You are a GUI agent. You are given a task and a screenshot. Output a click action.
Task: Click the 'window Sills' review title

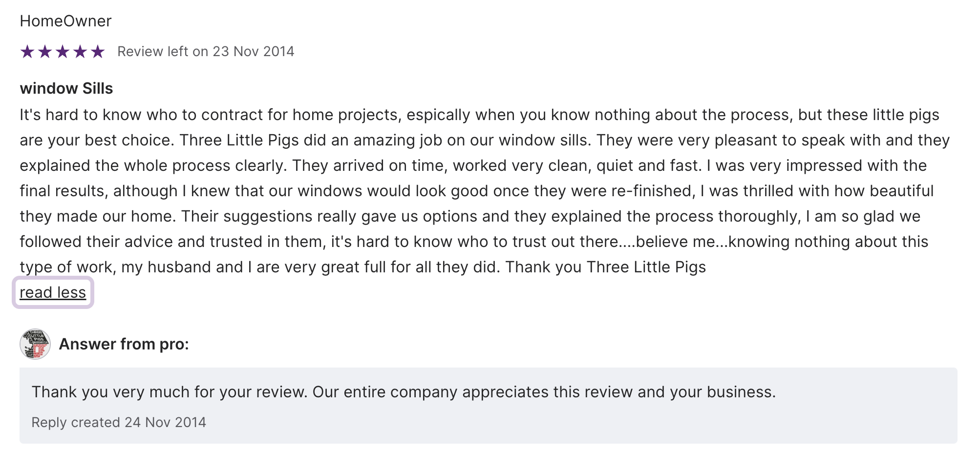pos(66,88)
